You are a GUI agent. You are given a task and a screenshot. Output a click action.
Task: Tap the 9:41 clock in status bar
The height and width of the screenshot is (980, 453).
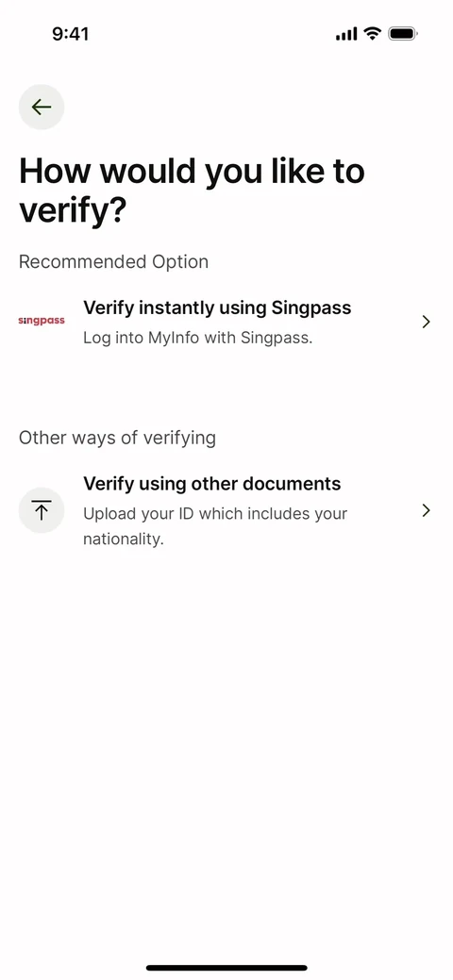tap(70, 34)
